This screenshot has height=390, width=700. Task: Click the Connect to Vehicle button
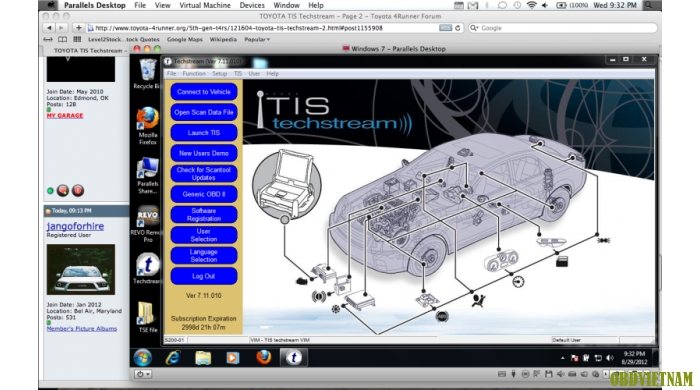tap(204, 92)
